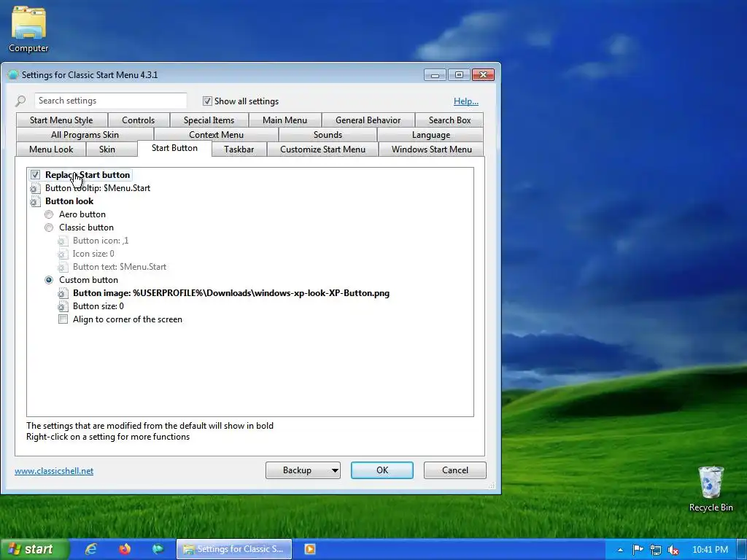The height and width of the screenshot is (560, 747).
Task: Click the Search settings input field
Action: coord(111,101)
